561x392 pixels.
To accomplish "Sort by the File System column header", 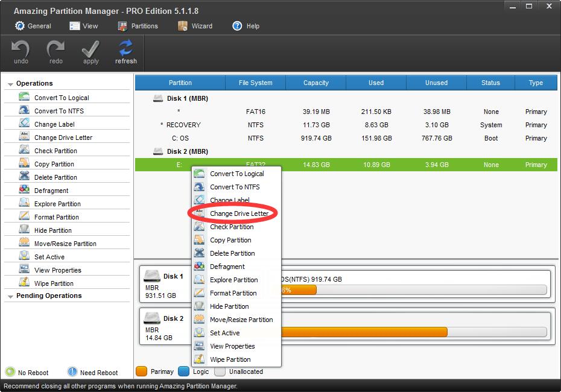I will [x=255, y=83].
